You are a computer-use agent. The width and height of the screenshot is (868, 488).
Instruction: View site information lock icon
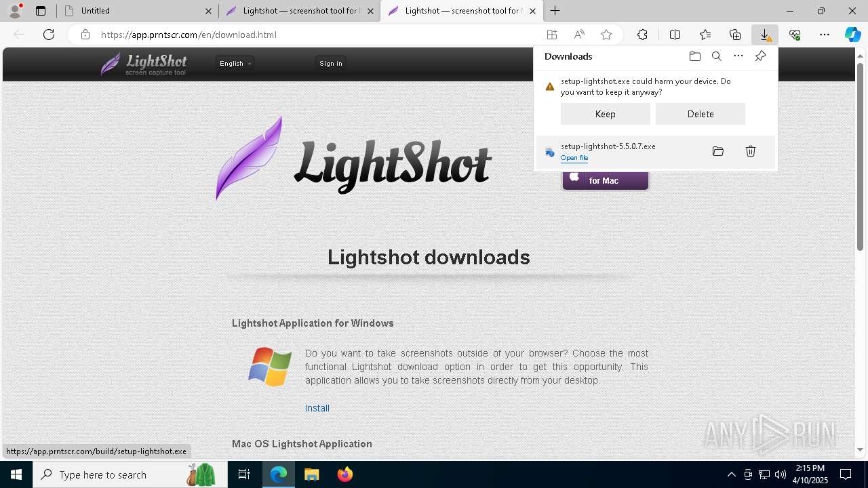click(x=85, y=35)
